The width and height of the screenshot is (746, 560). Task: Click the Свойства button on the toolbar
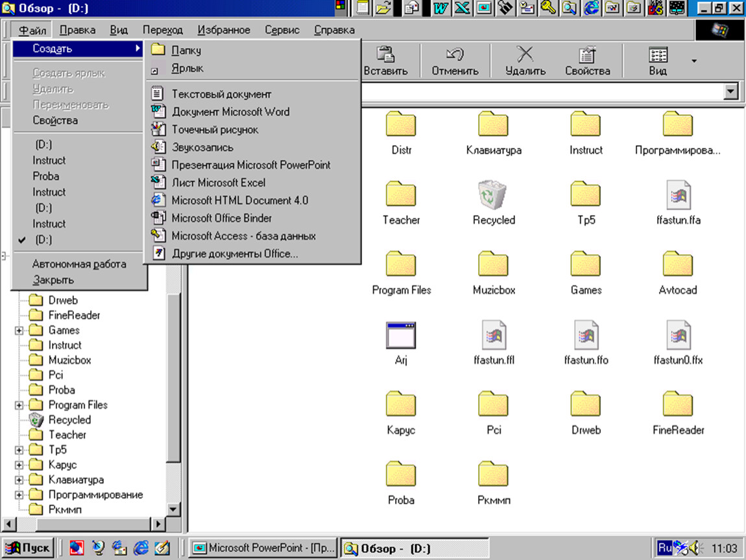pyautogui.click(x=588, y=61)
